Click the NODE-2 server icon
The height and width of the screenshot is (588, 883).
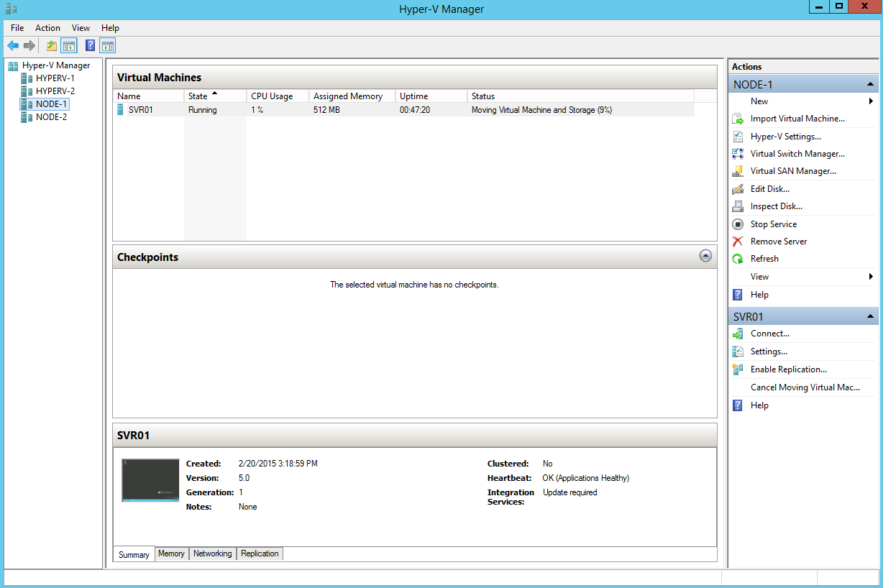27,117
